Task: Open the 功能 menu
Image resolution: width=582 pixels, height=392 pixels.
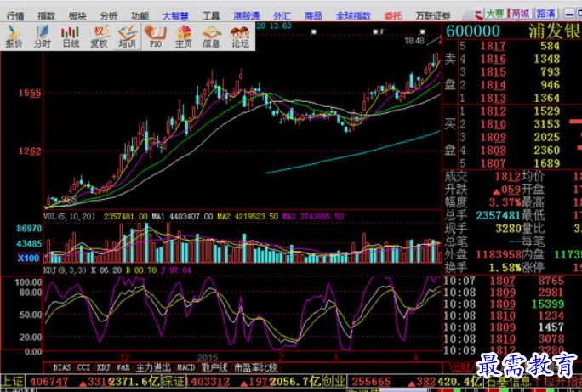Action: coord(140,15)
